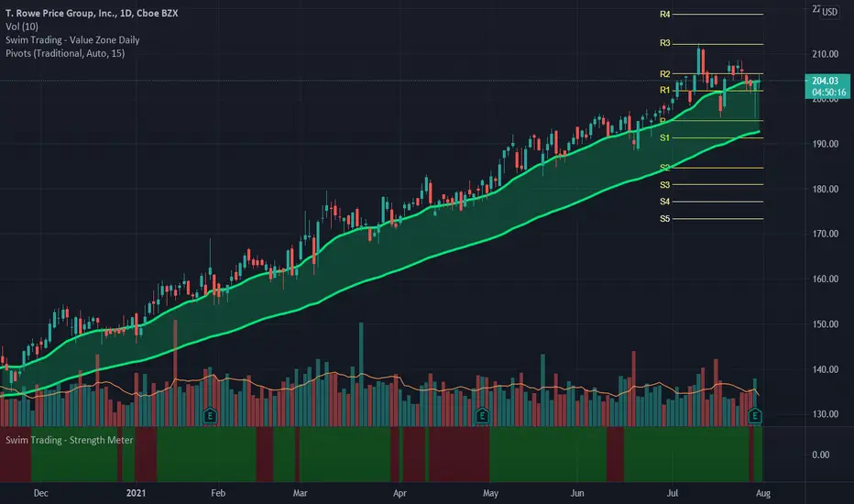Click the 140.00 price axis label
The width and height of the screenshot is (854, 504).
(x=825, y=369)
